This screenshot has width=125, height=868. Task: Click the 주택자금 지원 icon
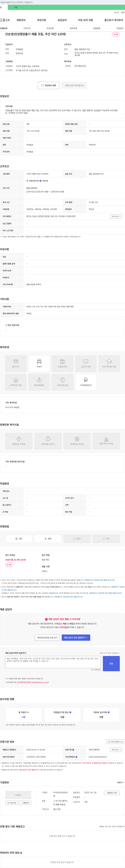16,382
